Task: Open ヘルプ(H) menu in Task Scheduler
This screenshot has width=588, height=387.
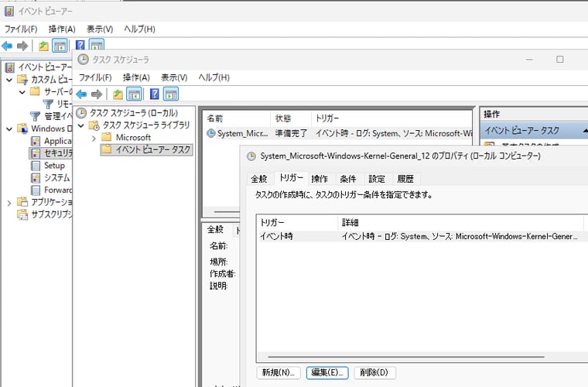Action: tap(214, 77)
